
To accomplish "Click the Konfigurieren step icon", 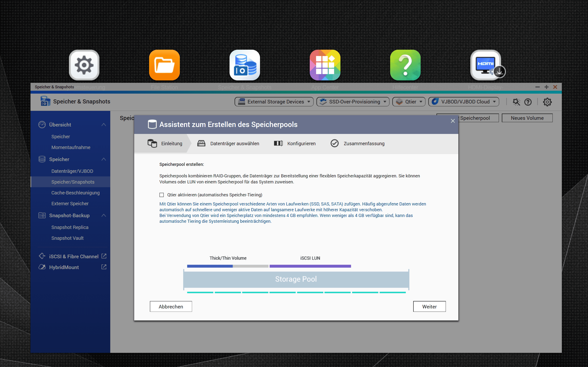I will [278, 144].
